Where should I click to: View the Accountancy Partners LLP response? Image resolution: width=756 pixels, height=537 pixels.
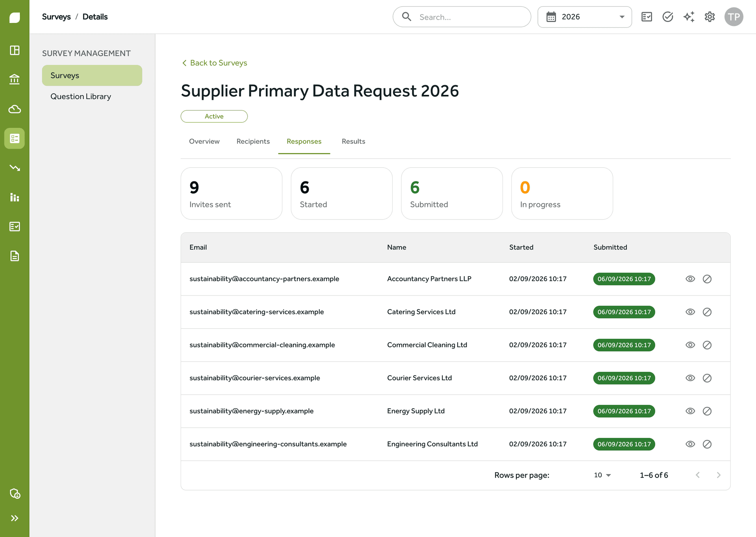click(x=690, y=279)
